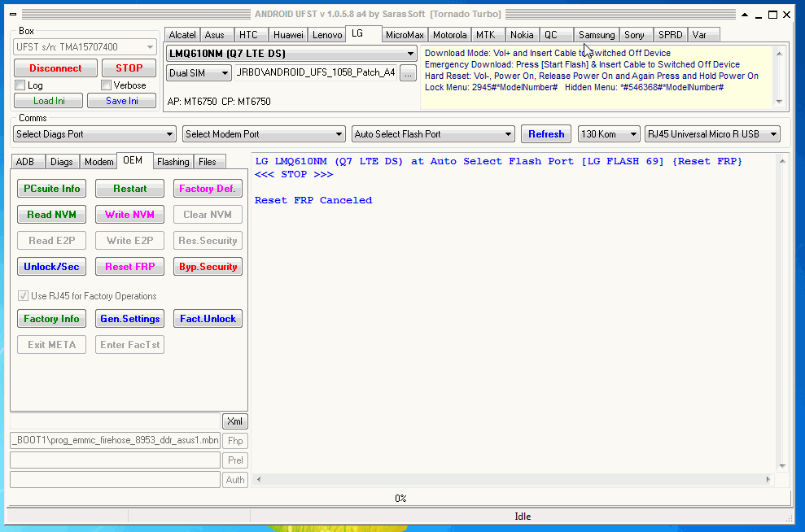Open the Huawei brand tab

[x=288, y=35]
